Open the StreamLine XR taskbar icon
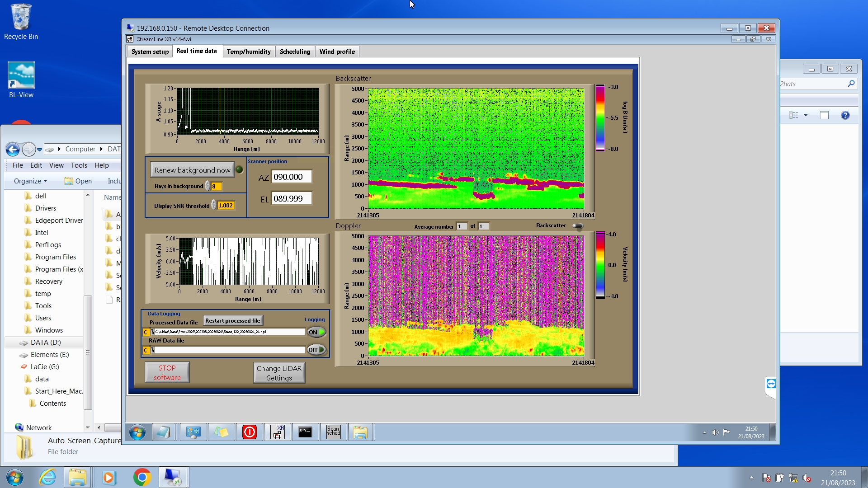 click(x=277, y=432)
